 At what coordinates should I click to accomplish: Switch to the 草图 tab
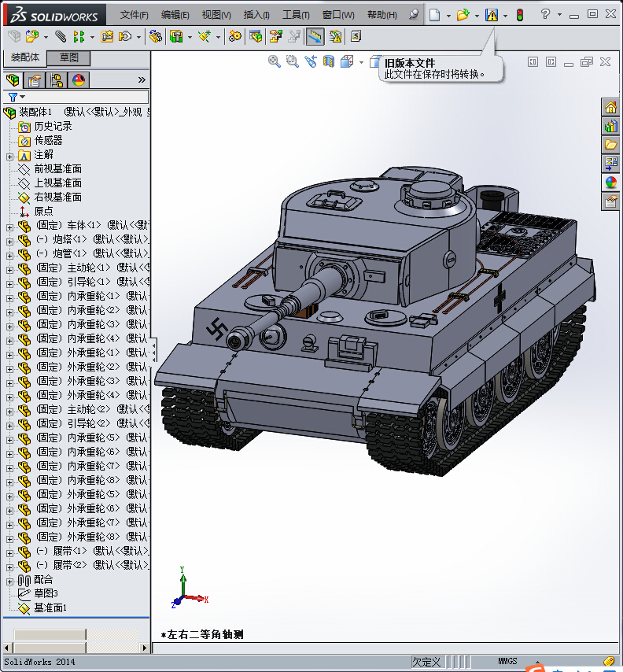click(x=68, y=57)
